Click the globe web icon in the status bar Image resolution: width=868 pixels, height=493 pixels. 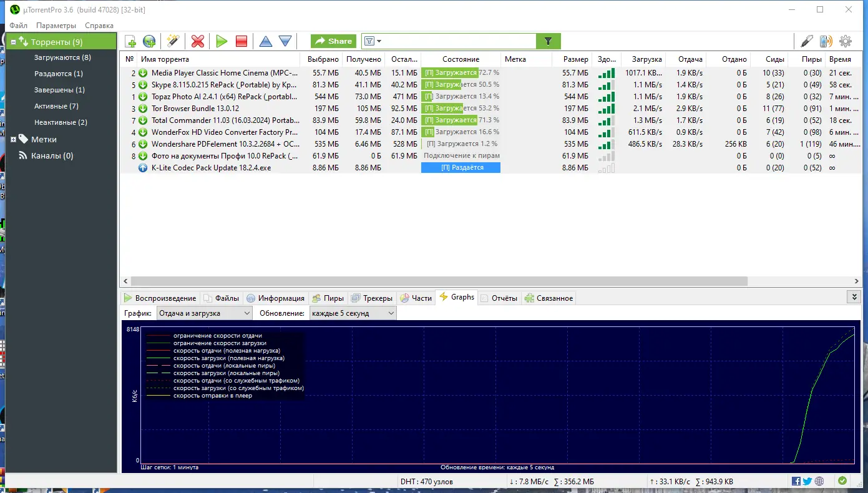(x=819, y=481)
